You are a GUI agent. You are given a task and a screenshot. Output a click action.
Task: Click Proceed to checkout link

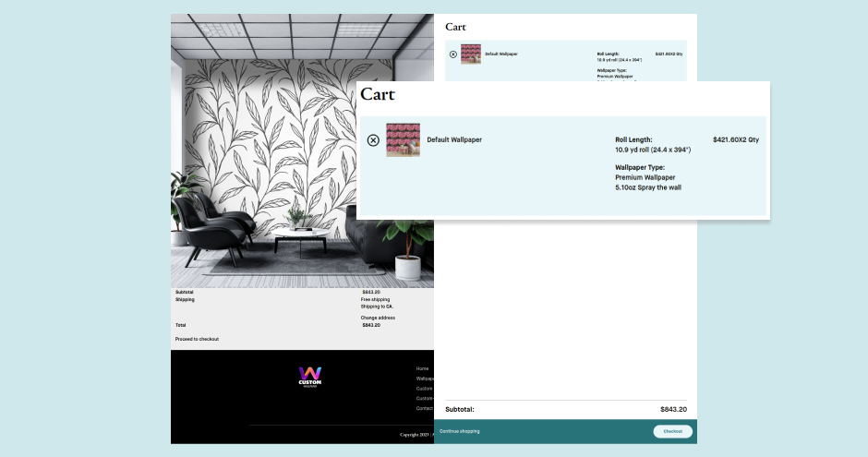click(x=197, y=339)
